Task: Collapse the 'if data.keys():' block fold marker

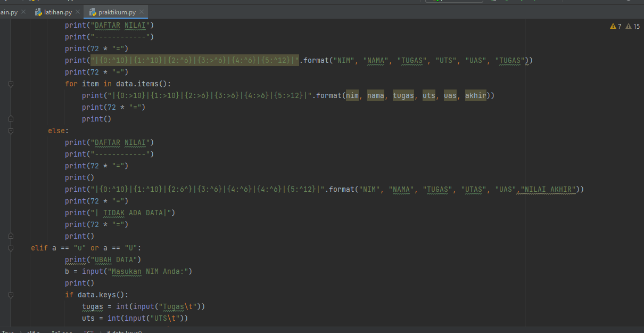Action: coord(11,295)
